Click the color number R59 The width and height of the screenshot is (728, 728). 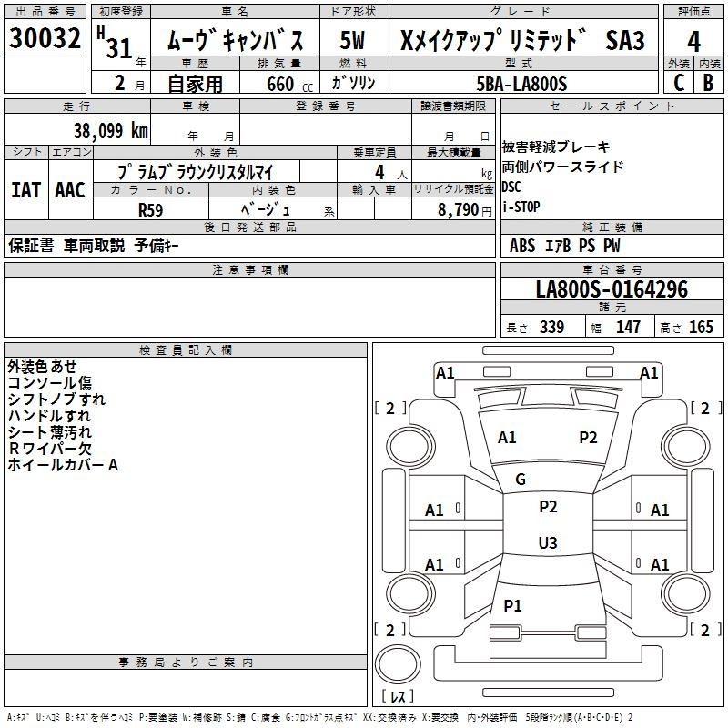(150, 208)
